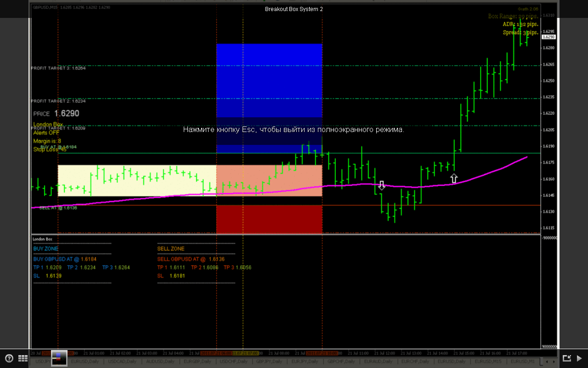The height and width of the screenshot is (368, 588).
Task: Click the current price tag 1.6290 on axis
Action: pyautogui.click(x=549, y=37)
